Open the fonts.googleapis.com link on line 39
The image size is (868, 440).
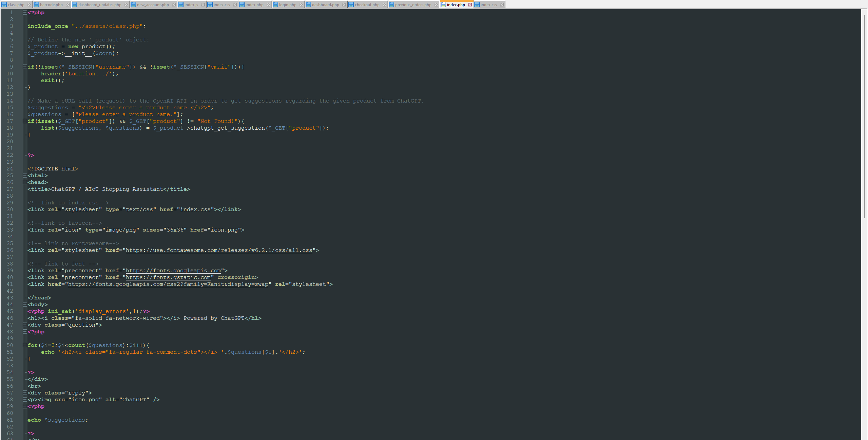click(x=173, y=271)
